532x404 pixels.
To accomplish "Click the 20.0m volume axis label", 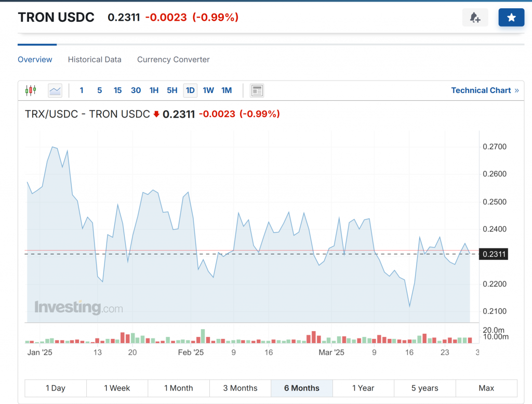I will click(x=494, y=330).
